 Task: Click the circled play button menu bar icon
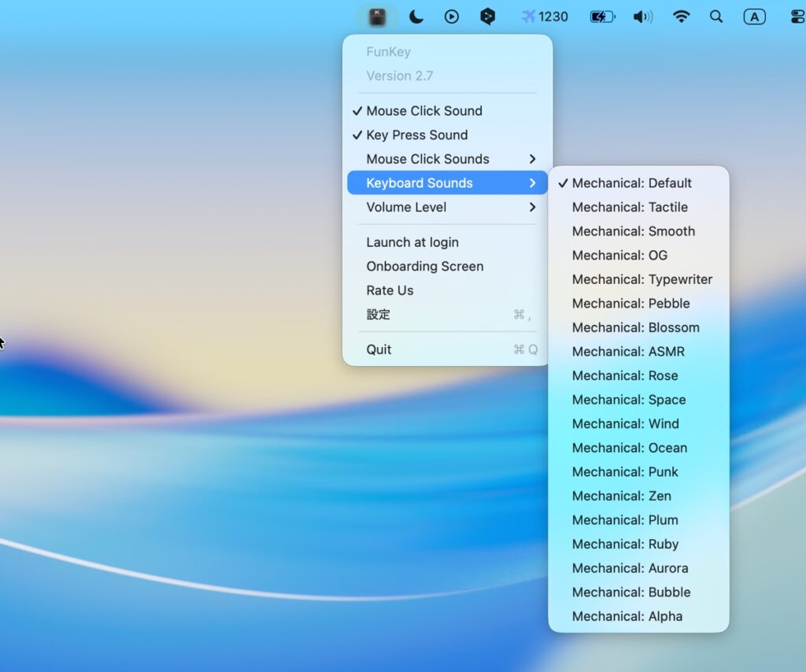pos(451,17)
